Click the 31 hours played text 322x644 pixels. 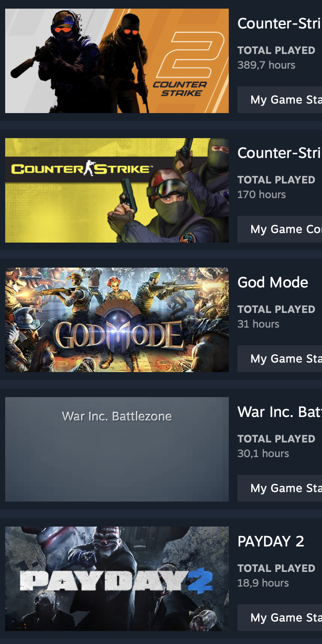click(x=259, y=324)
